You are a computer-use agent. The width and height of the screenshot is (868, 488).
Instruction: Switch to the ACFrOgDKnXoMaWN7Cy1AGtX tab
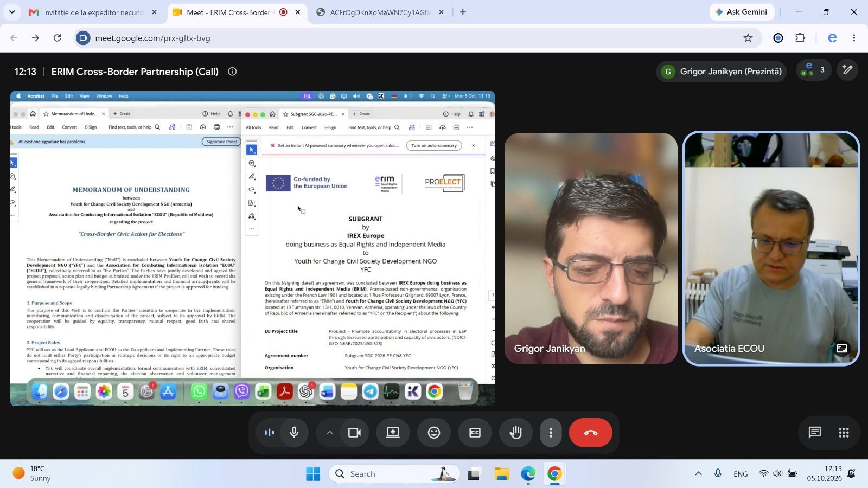[380, 12]
